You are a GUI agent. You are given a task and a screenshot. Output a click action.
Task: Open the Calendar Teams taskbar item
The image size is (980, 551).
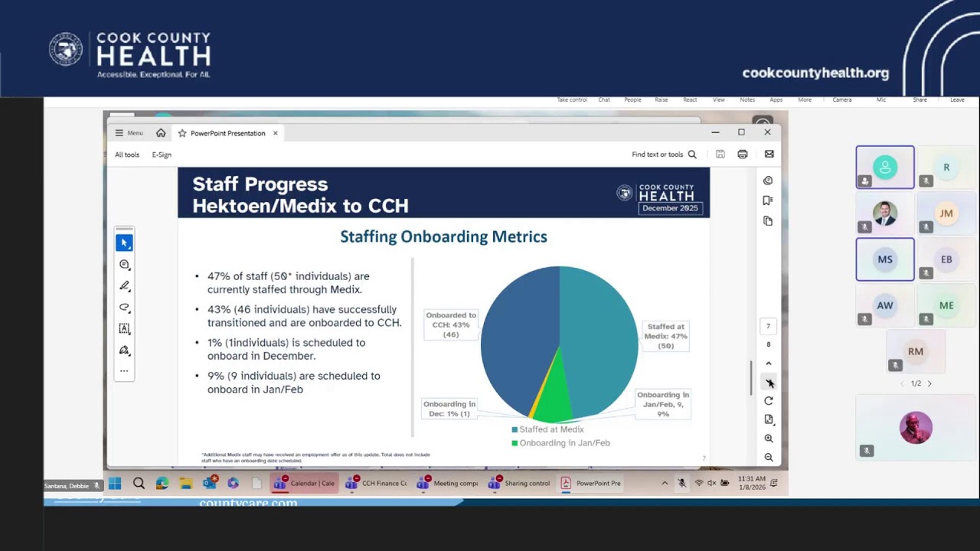[x=304, y=483]
